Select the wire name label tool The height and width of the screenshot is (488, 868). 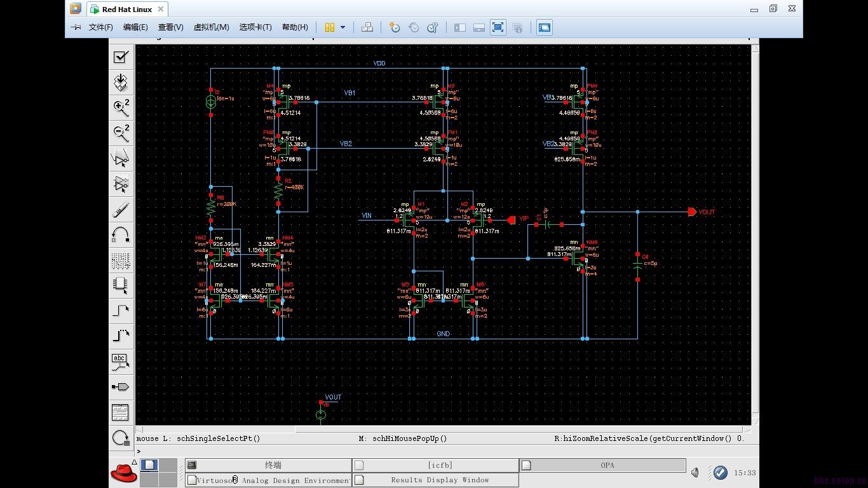coord(121,362)
